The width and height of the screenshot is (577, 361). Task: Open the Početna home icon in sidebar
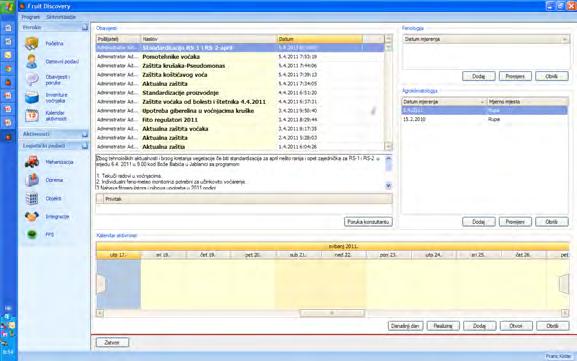click(x=32, y=43)
